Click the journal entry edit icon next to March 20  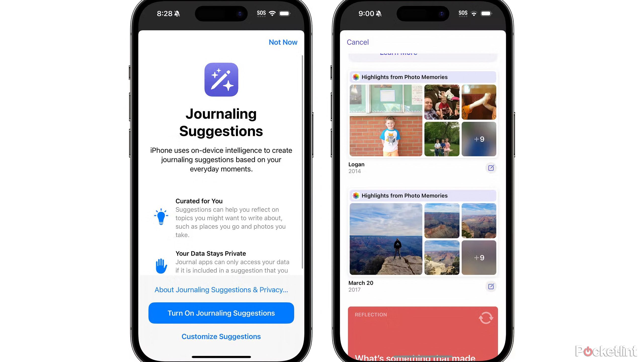(491, 286)
